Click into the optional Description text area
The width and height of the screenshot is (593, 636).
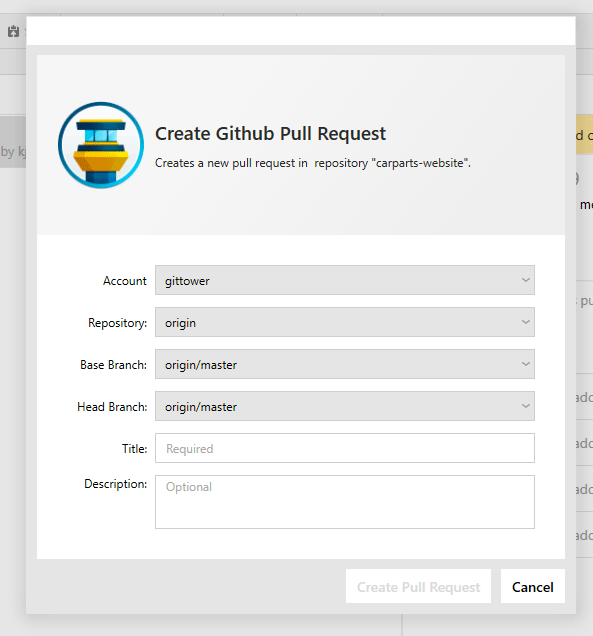[344, 502]
